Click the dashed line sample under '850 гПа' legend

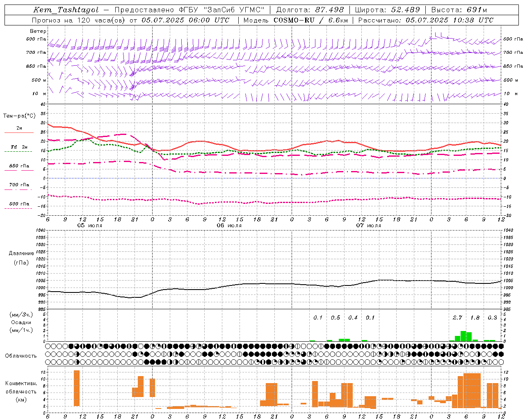click(19, 171)
